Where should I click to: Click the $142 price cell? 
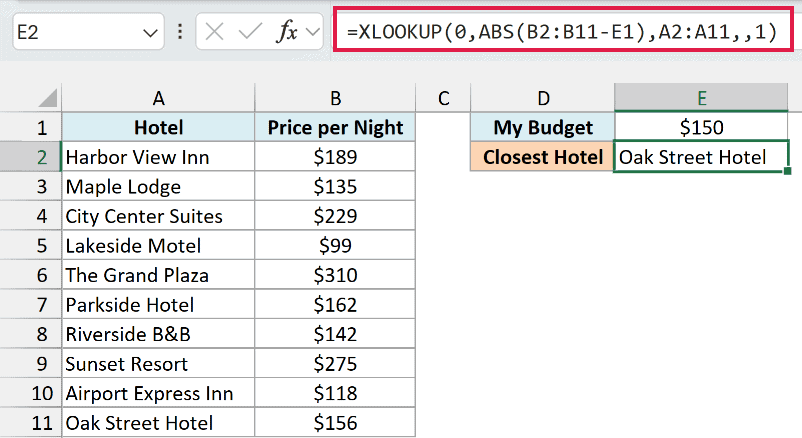(x=335, y=334)
